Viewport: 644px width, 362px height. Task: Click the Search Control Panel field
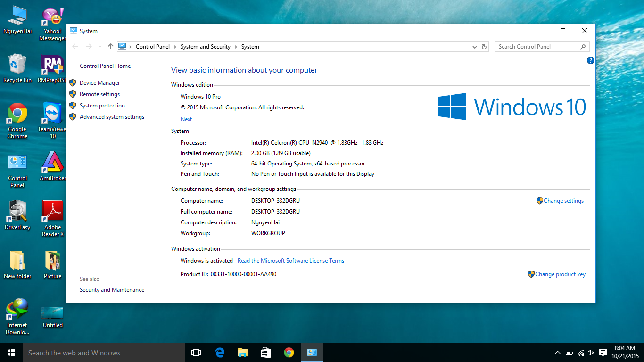point(537,47)
